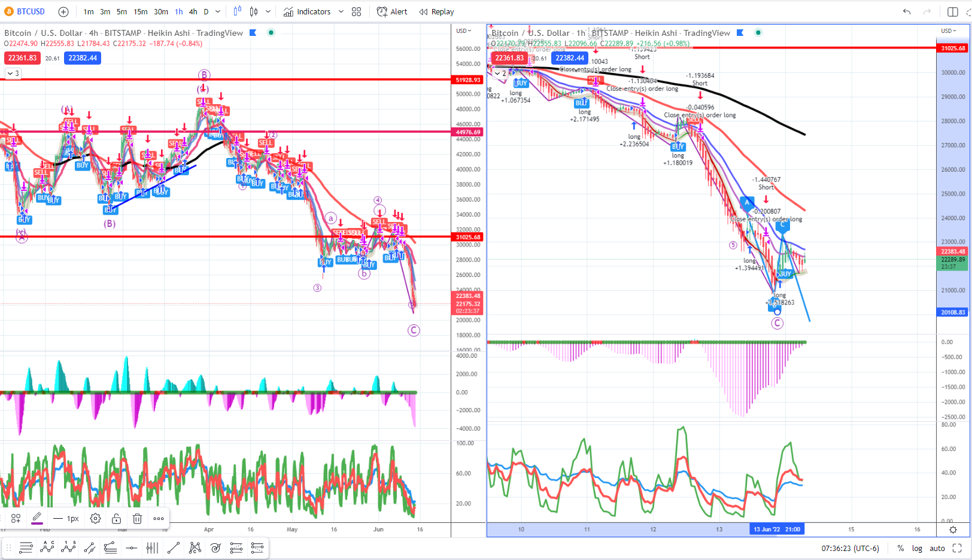Open indicator templates grid icon
Image resolution: width=972 pixels, height=560 pixels.
[x=357, y=11]
